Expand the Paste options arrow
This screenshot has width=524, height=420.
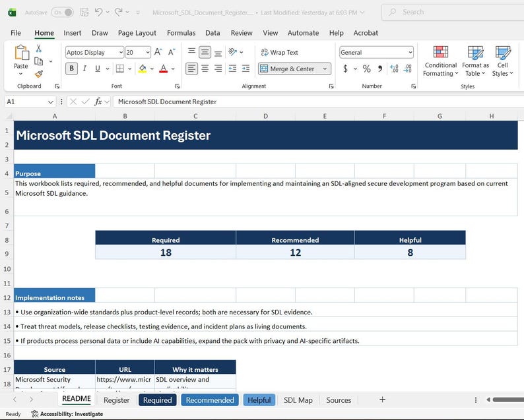pos(20,74)
